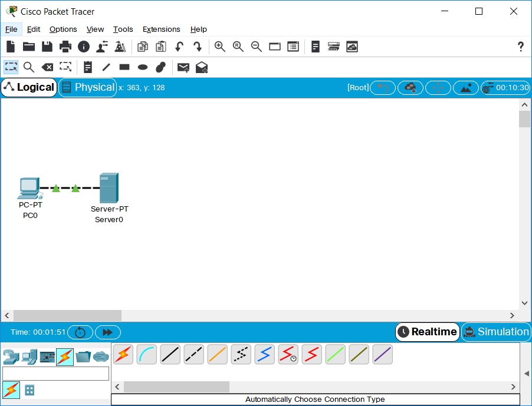The width and height of the screenshot is (532, 406).
Task: Click the Fast Forward Time button
Action: (x=107, y=332)
